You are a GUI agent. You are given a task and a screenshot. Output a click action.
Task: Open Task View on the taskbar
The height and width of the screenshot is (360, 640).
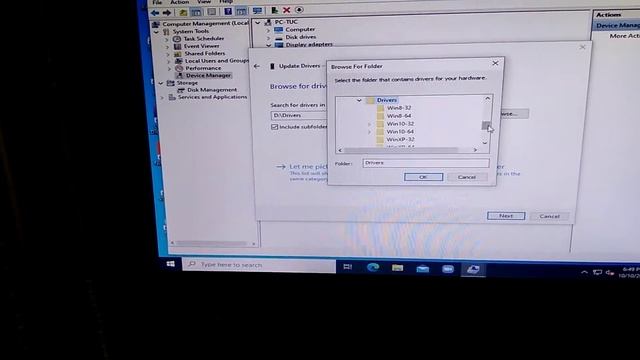pyautogui.click(x=347, y=267)
